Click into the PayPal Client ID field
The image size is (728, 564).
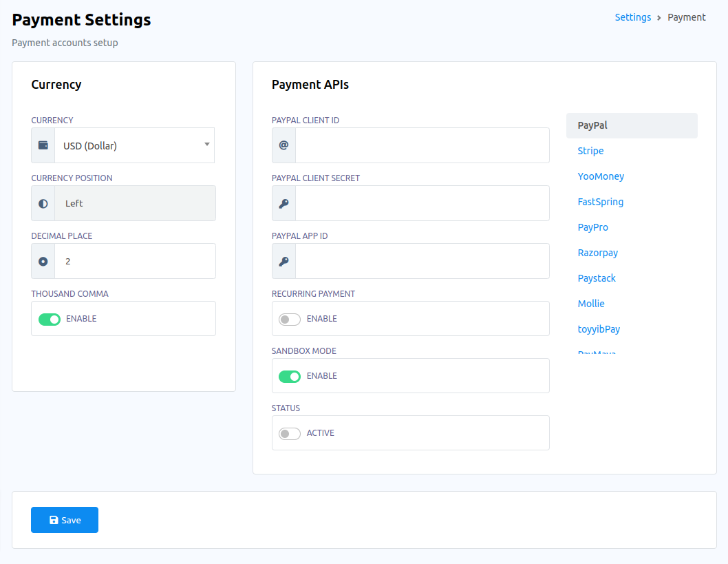pyautogui.click(x=422, y=145)
